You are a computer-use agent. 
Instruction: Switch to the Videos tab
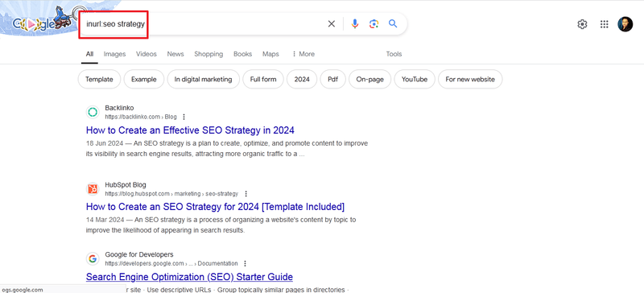147,54
